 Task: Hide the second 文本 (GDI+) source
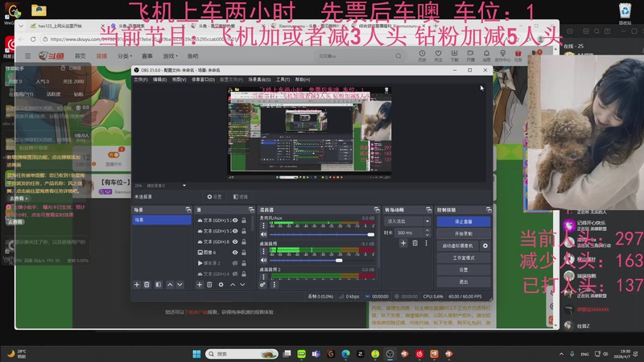coord(235,231)
